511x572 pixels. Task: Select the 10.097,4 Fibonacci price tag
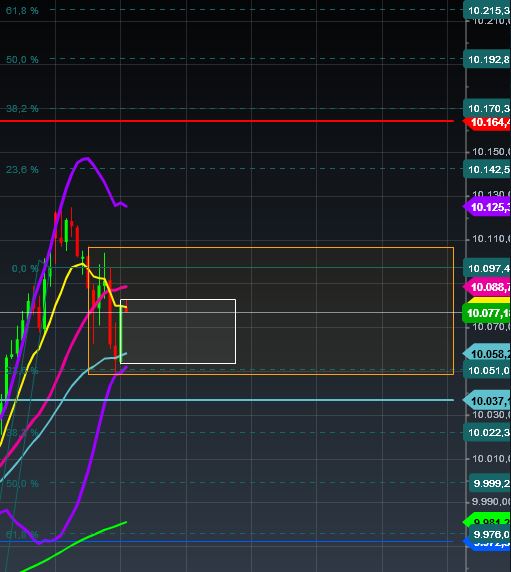[x=487, y=268]
